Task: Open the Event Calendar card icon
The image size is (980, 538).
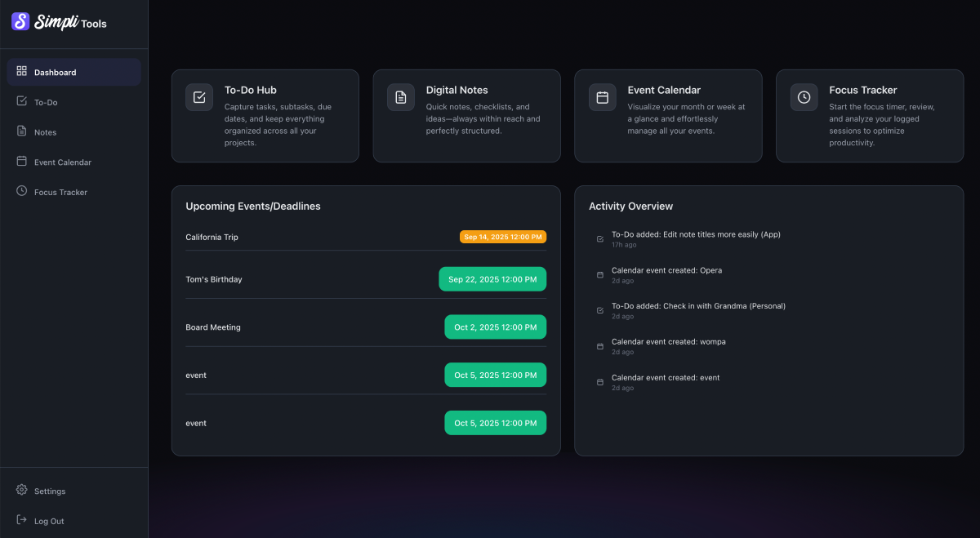Action: coord(603,97)
